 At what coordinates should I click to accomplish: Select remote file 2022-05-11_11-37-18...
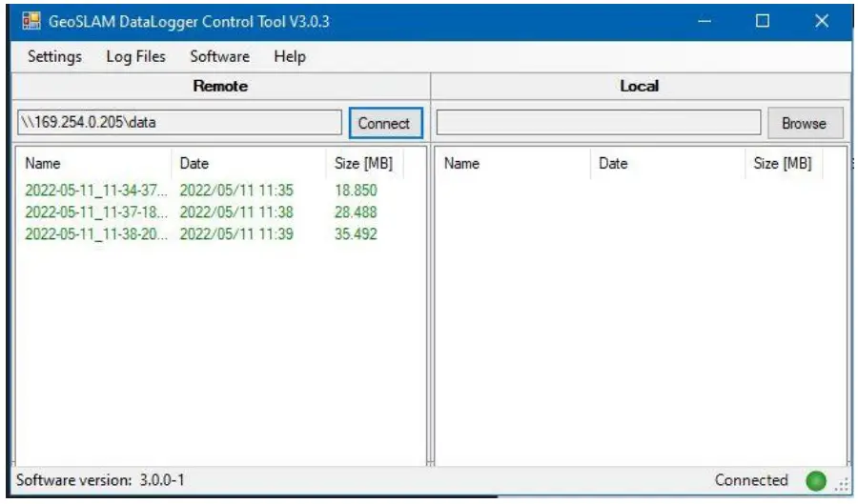96,212
